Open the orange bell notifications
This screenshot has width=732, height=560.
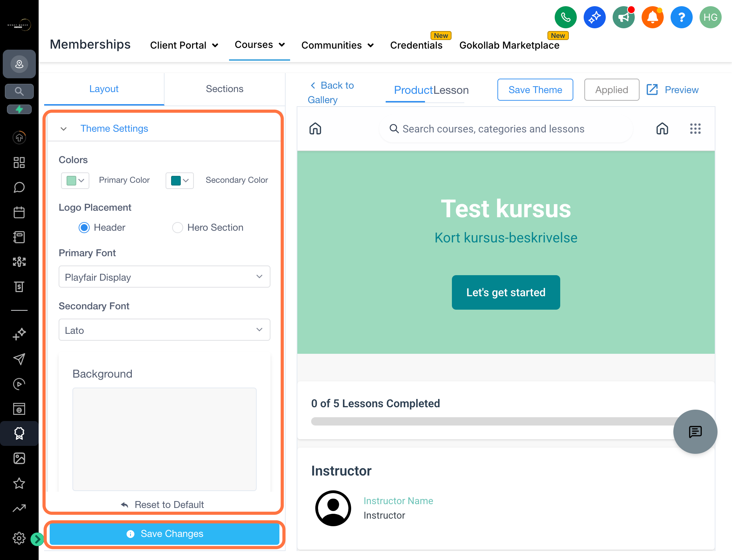652,17
